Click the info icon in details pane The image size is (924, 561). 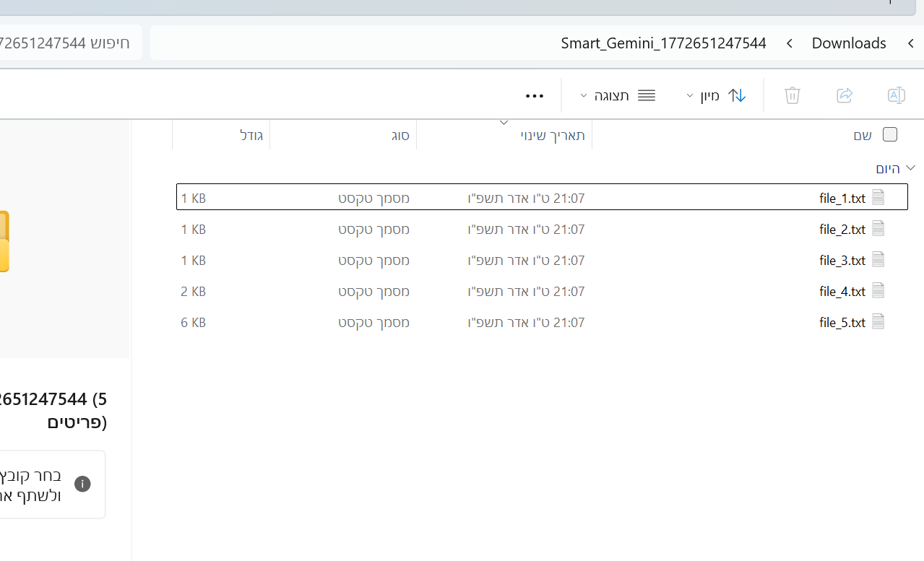click(82, 484)
